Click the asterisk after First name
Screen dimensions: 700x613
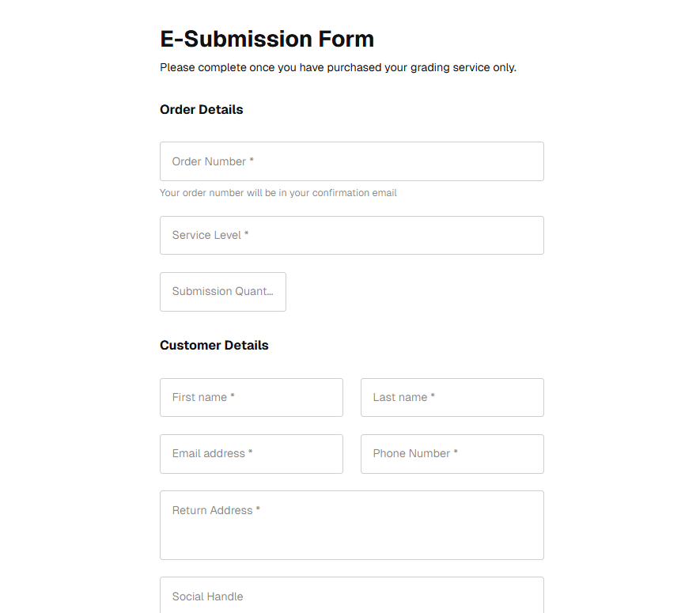point(233,396)
